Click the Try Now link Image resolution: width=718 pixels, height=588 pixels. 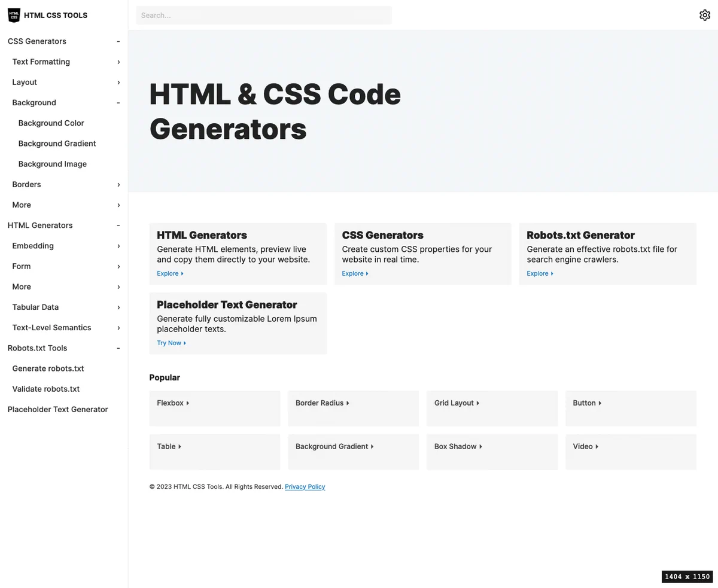[171, 343]
